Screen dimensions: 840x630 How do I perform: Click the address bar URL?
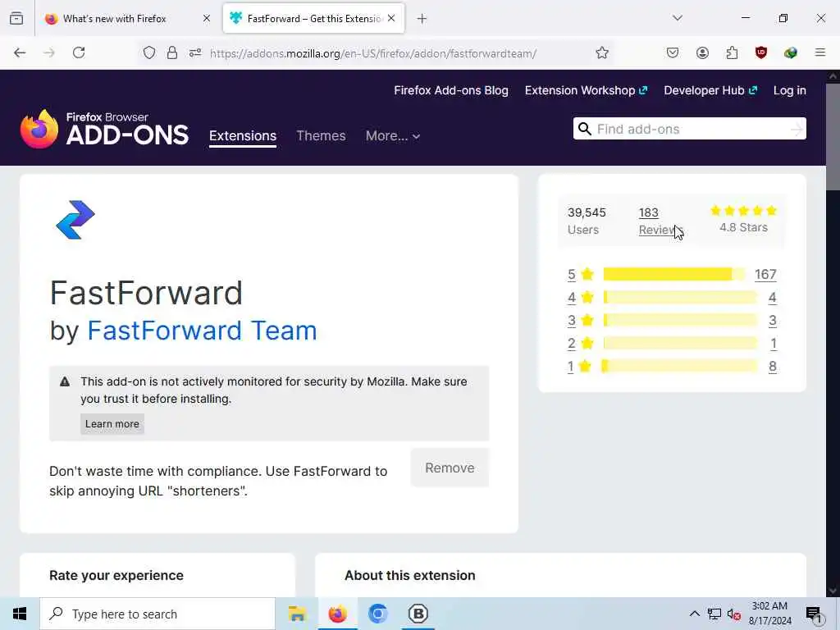(373, 53)
